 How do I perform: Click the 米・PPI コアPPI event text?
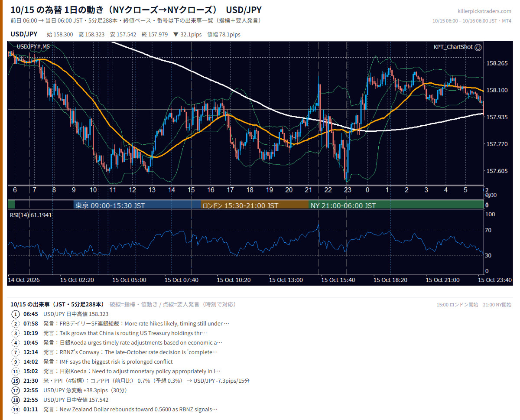point(146,381)
